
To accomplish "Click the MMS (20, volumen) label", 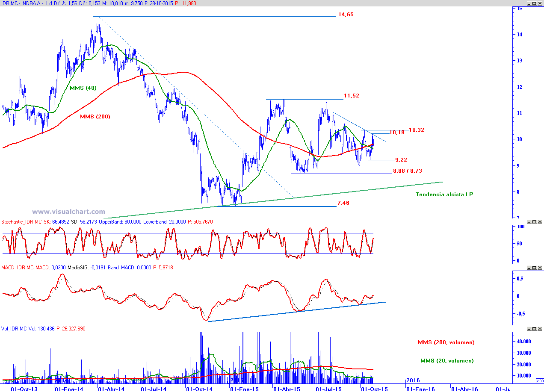I will pyautogui.click(x=447, y=361).
